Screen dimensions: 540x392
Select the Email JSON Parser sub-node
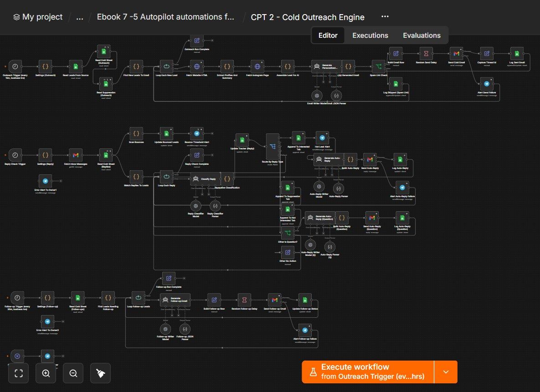[336, 96]
